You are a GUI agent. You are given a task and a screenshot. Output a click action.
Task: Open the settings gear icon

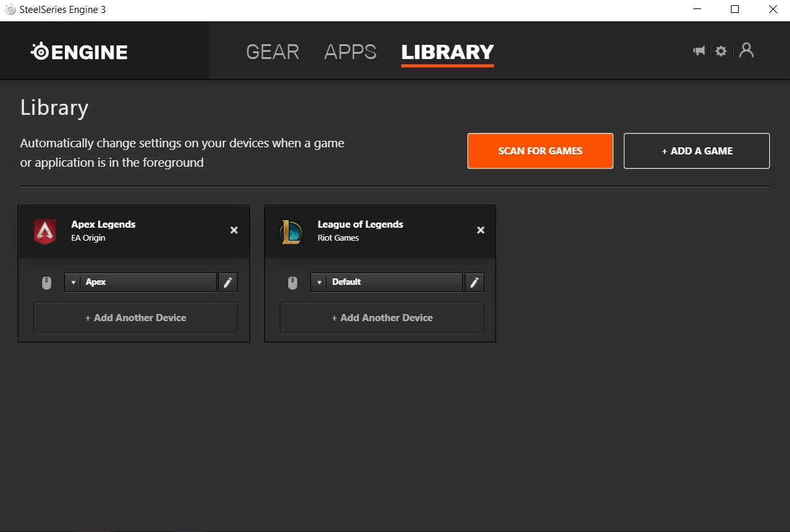721,51
